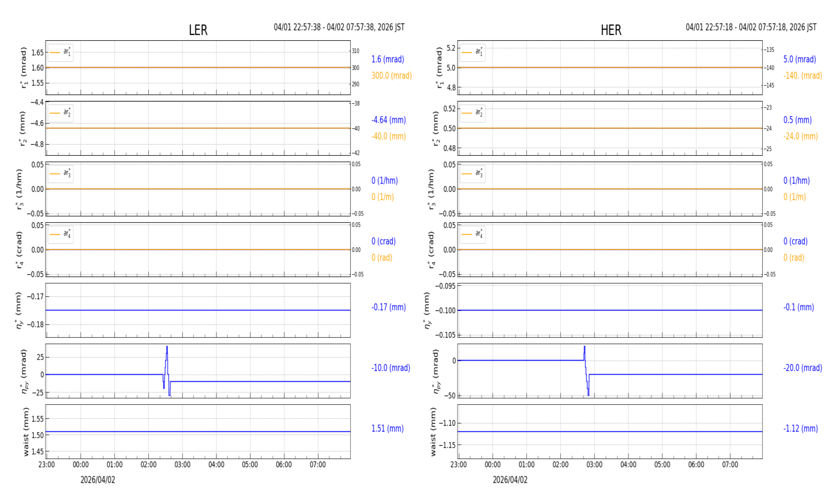824x504 pixels.
Task: Click the 0 (rad) value beside HER
Action: (794, 257)
